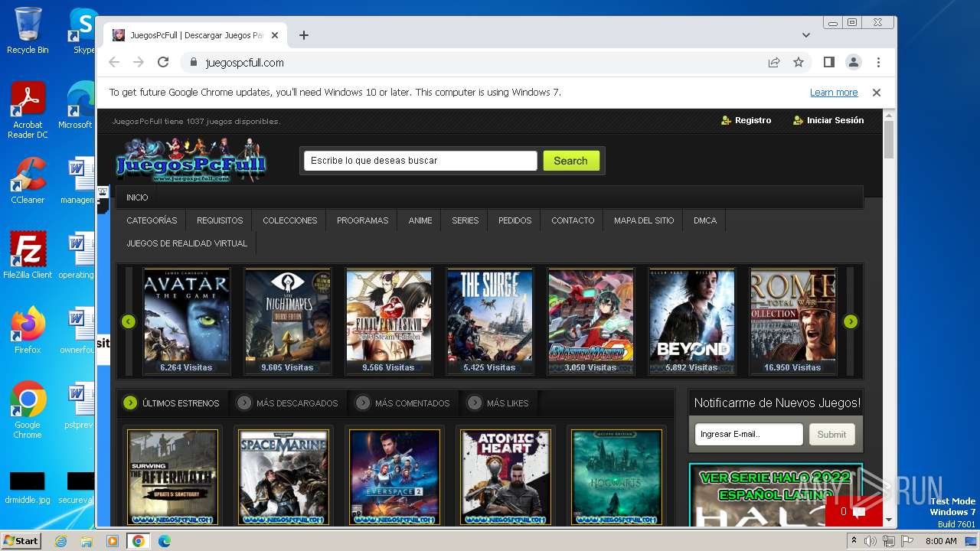Image resolution: width=980 pixels, height=551 pixels.
Task: Open the Atomic Heart game
Action: click(x=506, y=477)
